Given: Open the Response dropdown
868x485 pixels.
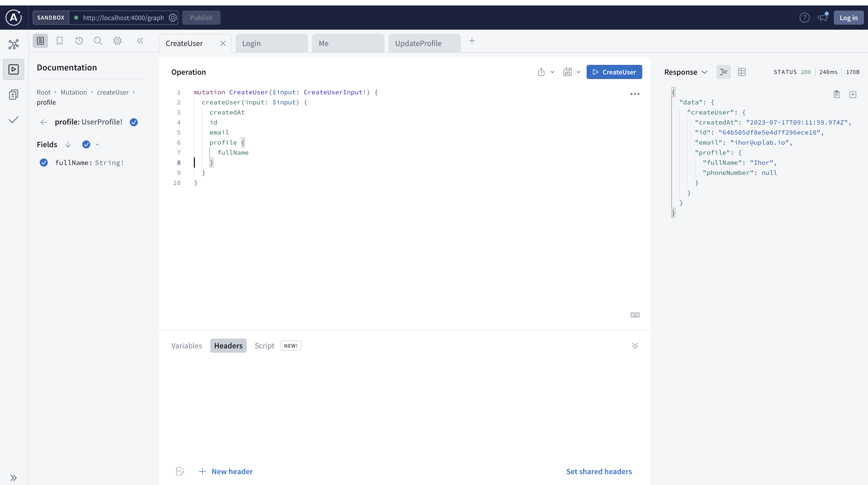Looking at the screenshot, I should [685, 72].
